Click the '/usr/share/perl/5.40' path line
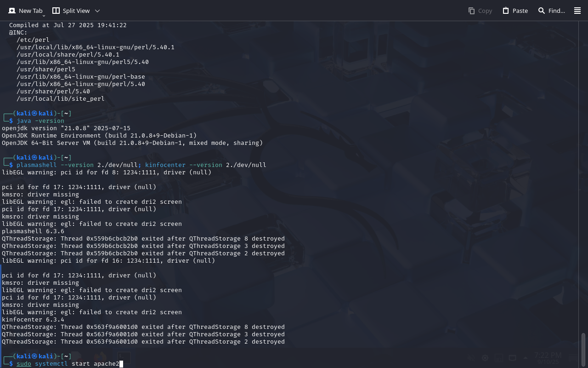 pos(53,92)
